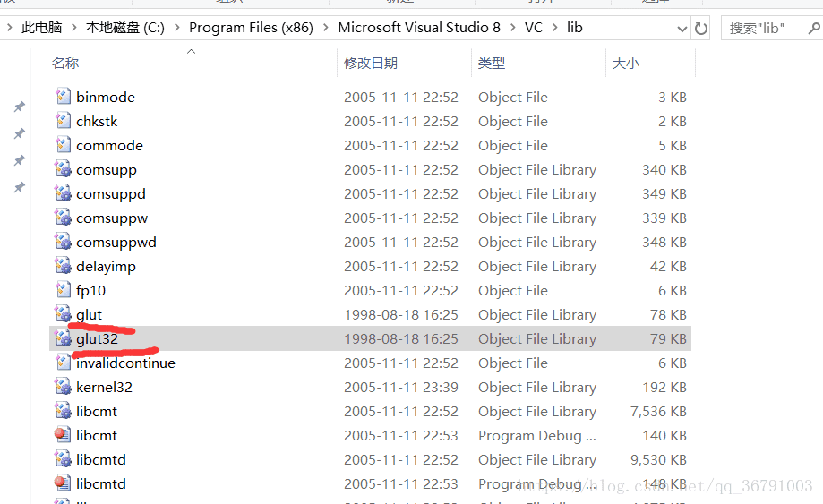Select the comsuppd library icon

pos(63,193)
